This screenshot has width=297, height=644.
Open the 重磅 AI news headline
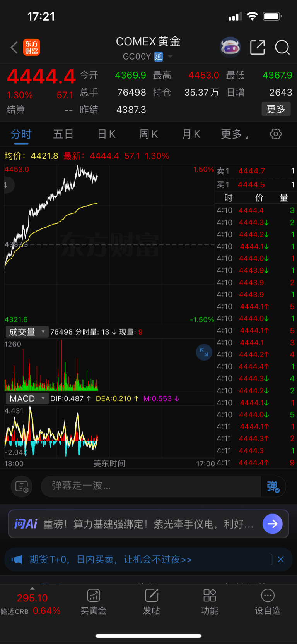[148, 524]
